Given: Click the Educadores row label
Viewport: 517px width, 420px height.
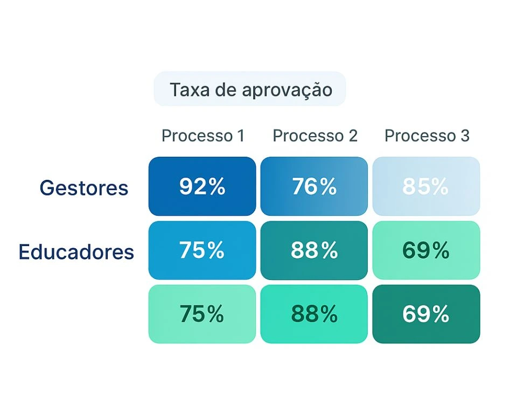Looking at the screenshot, I should 76,251.
